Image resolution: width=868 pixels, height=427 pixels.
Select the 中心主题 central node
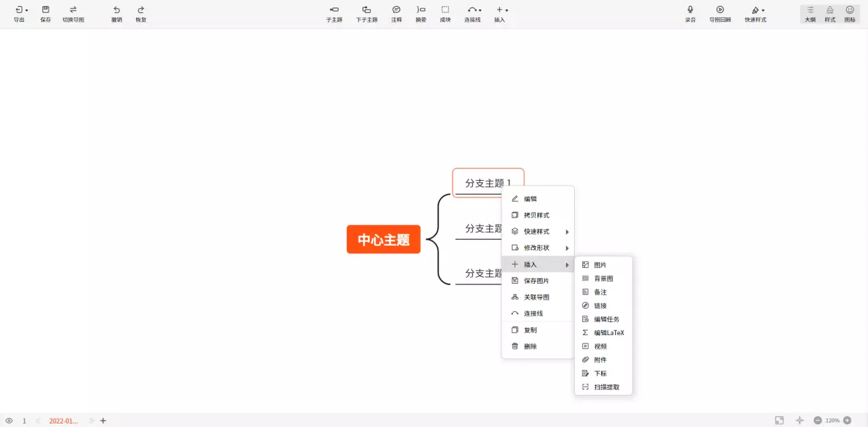tap(384, 240)
